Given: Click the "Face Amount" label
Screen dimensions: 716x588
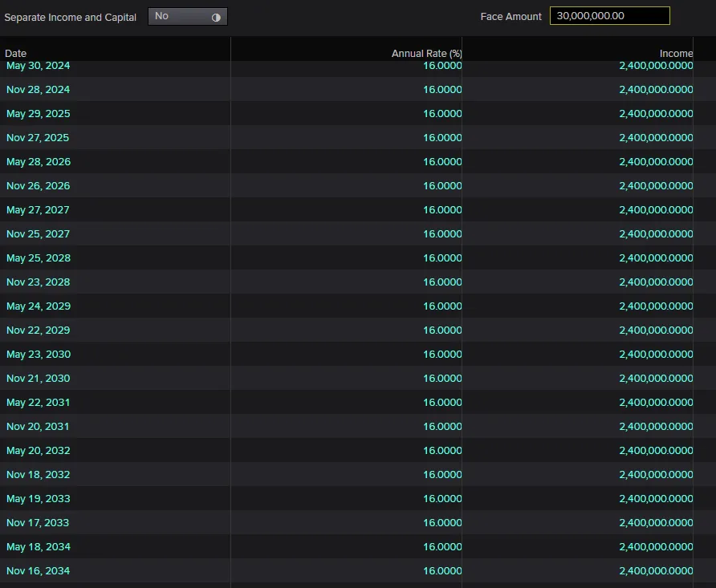Looking at the screenshot, I should coord(511,16).
